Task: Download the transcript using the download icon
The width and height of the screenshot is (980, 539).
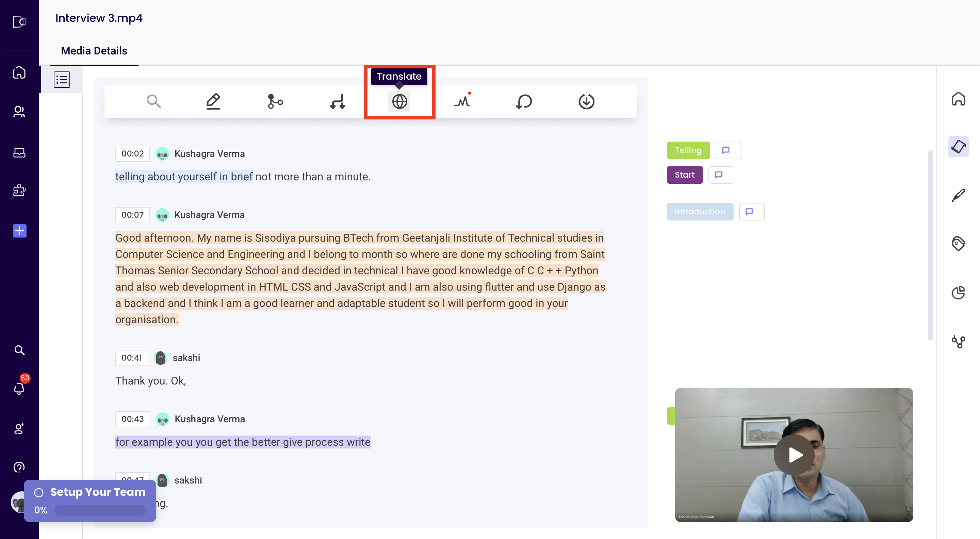Action: pos(586,101)
